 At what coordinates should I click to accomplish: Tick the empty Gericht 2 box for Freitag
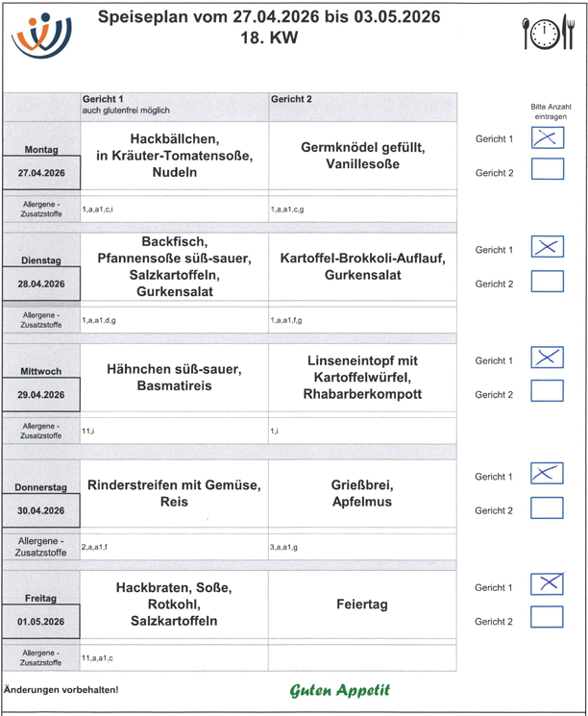click(547, 618)
